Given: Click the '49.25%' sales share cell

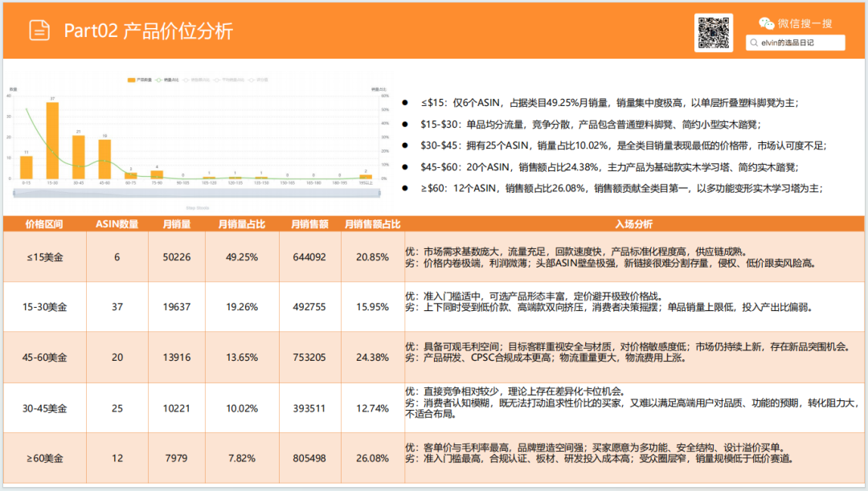Looking at the screenshot, I should (242, 257).
